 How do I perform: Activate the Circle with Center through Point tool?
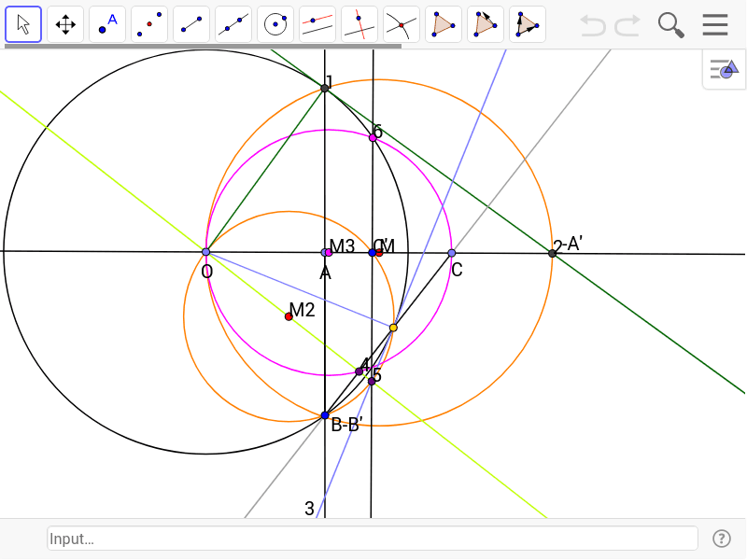(275, 23)
